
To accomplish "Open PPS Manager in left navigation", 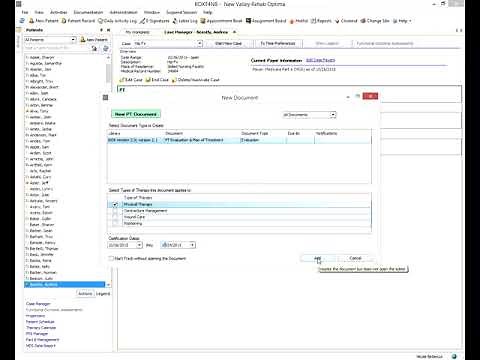I will coord(37,334).
